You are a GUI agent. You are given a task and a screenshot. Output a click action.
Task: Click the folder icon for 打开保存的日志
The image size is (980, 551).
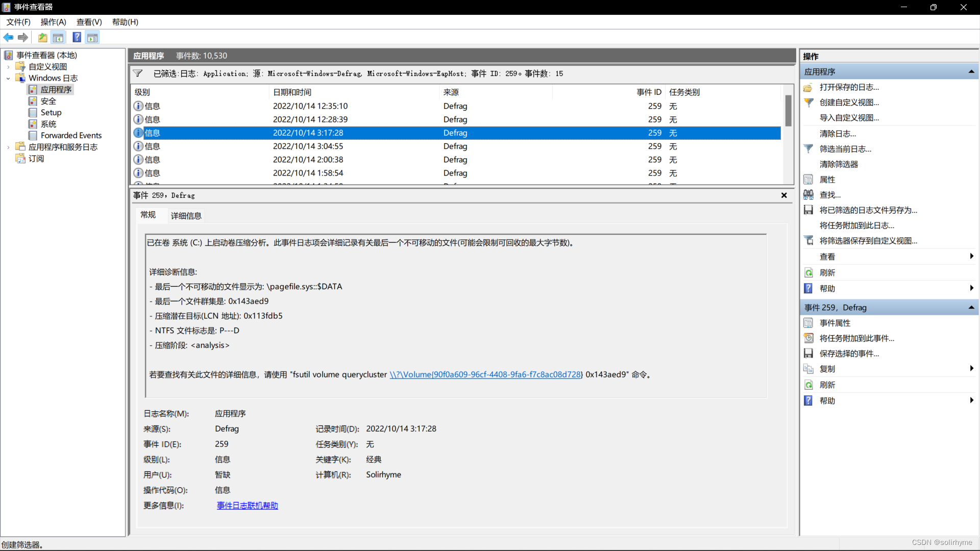coord(808,88)
